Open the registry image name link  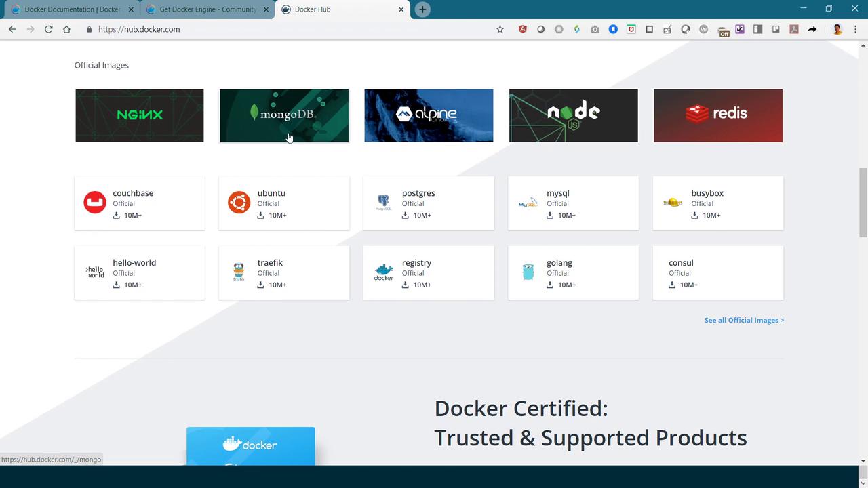(416, 262)
